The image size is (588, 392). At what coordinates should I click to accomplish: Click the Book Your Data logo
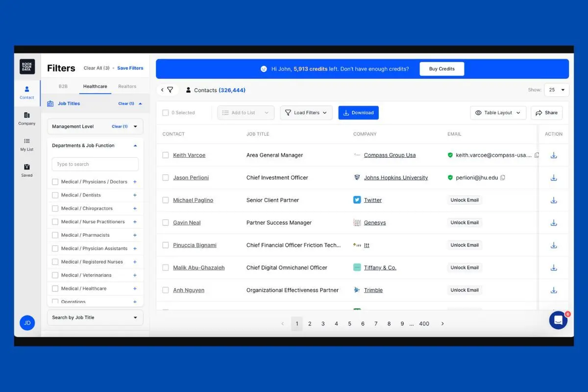pos(27,67)
